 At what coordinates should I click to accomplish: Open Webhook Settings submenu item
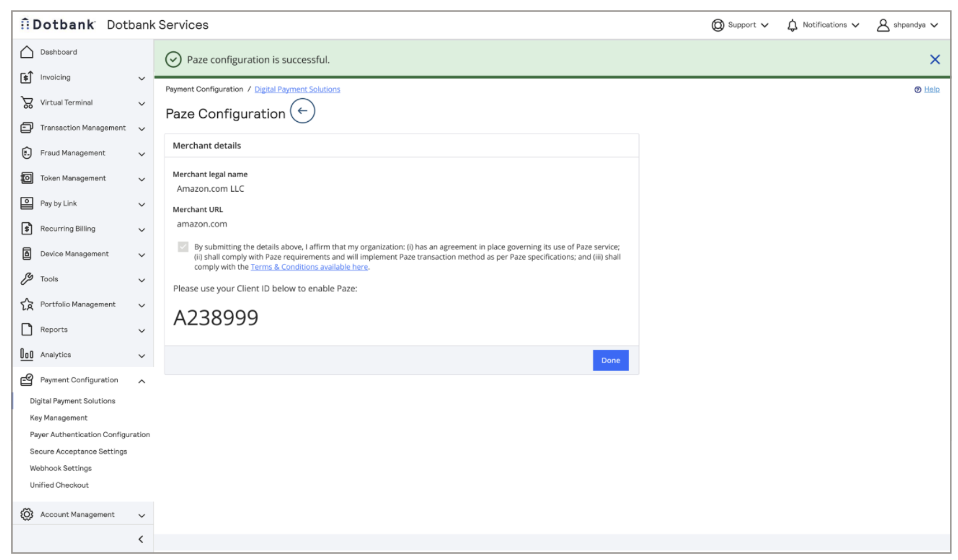[x=61, y=468]
